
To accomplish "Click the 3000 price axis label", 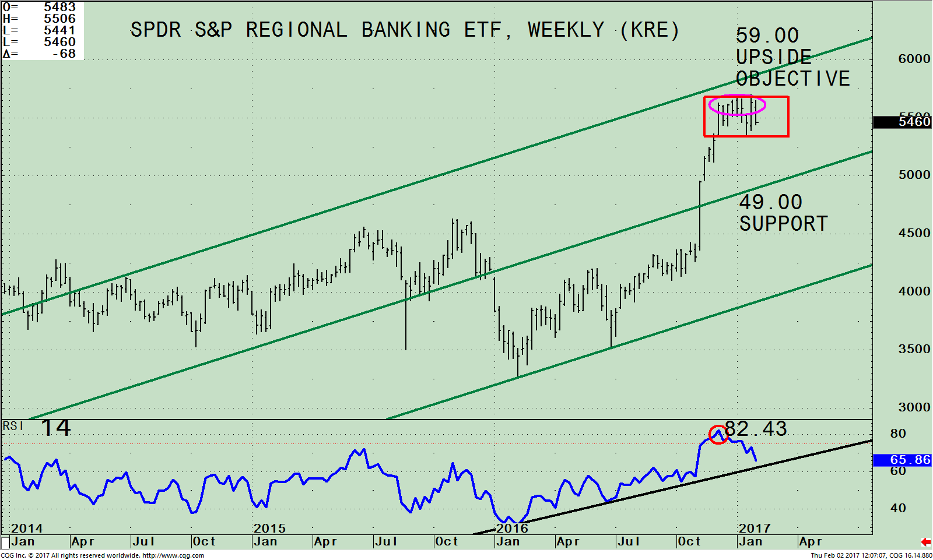I will [914, 407].
